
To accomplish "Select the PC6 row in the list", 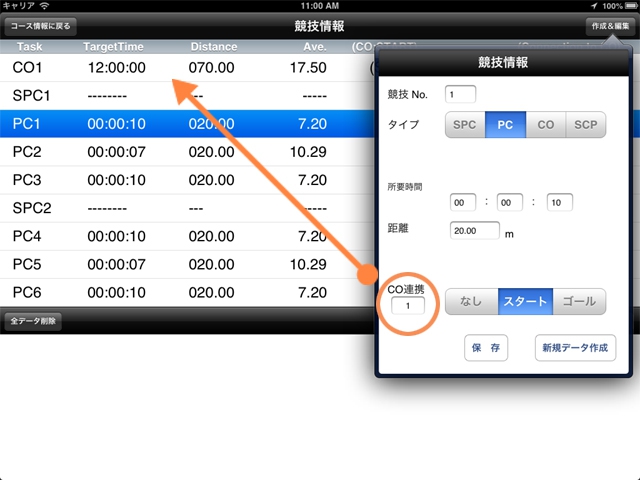I will (x=180, y=292).
